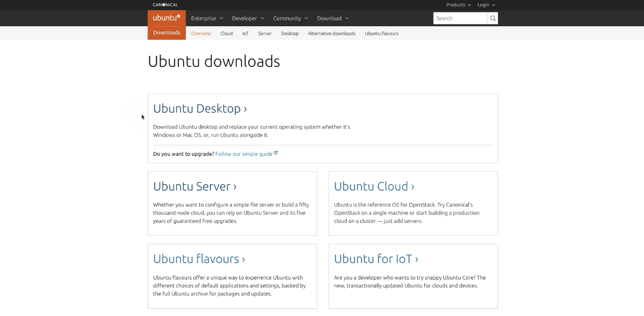The image size is (644, 316).
Task: Open the Server tab
Action: [x=265, y=33]
